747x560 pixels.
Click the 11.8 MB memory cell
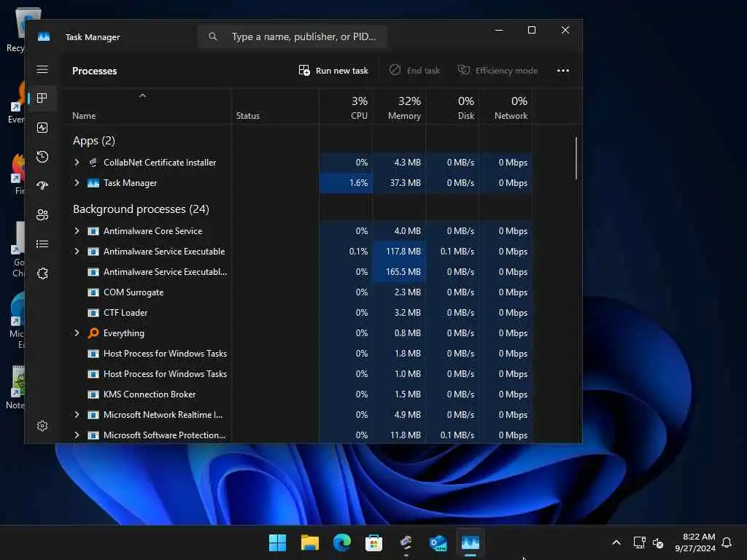[399, 435]
